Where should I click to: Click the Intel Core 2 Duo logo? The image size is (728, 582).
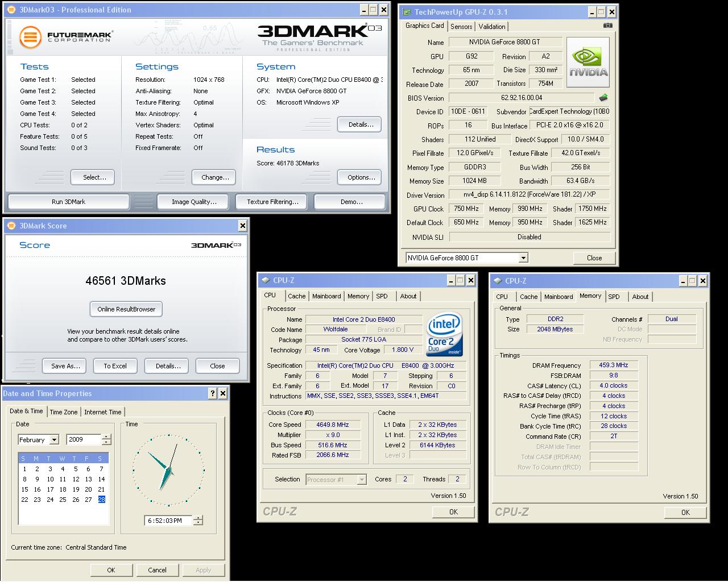(x=444, y=334)
